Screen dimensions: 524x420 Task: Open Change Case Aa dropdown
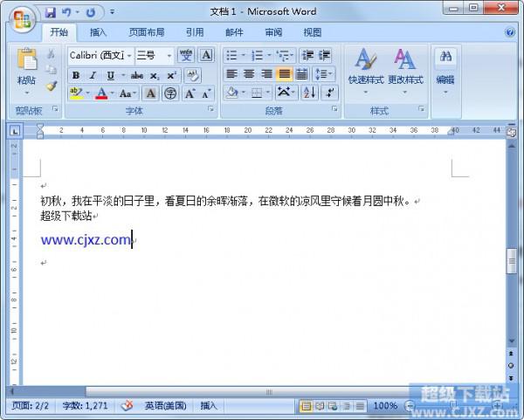[x=128, y=93]
